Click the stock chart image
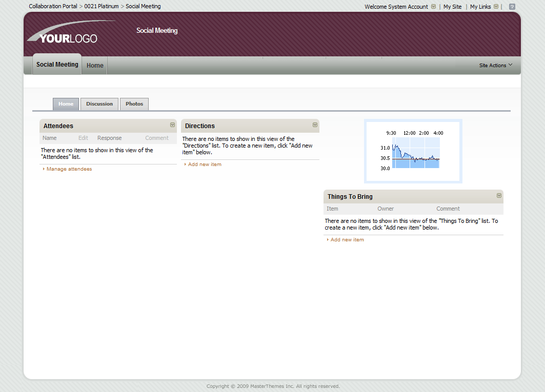 click(x=413, y=151)
